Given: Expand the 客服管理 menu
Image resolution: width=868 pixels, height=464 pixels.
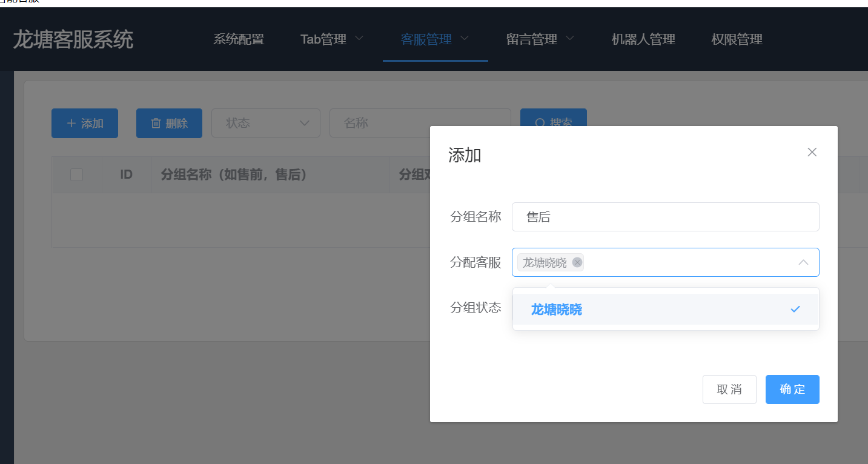Looking at the screenshot, I should (x=435, y=40).
